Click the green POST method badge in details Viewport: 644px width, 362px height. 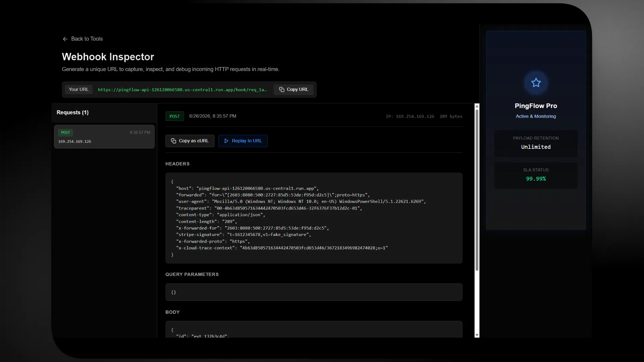coord(174,116)
